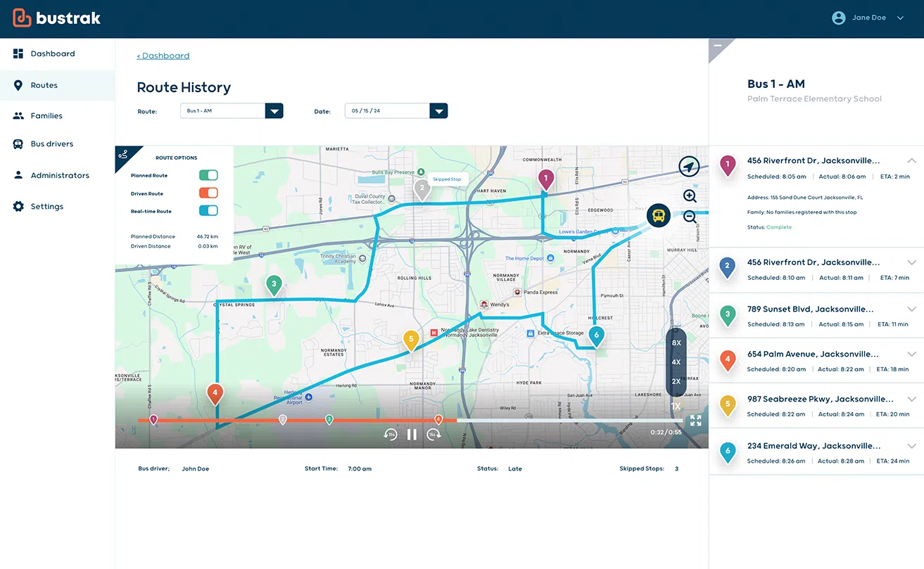Expand 234 Emerald Way stop details
The width and height of the screenshot is (924, 569).
click(912, 446)
